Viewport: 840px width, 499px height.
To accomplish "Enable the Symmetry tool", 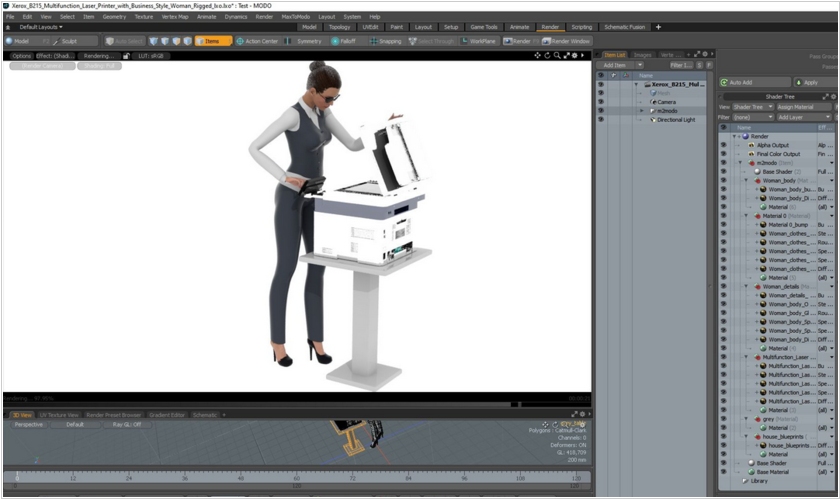I will (306, 41).
